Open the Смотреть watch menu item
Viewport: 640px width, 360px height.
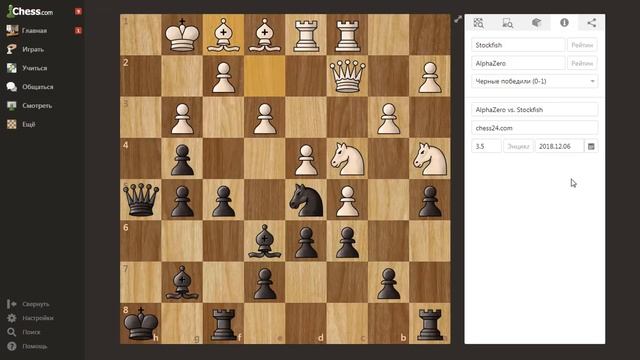37,106
